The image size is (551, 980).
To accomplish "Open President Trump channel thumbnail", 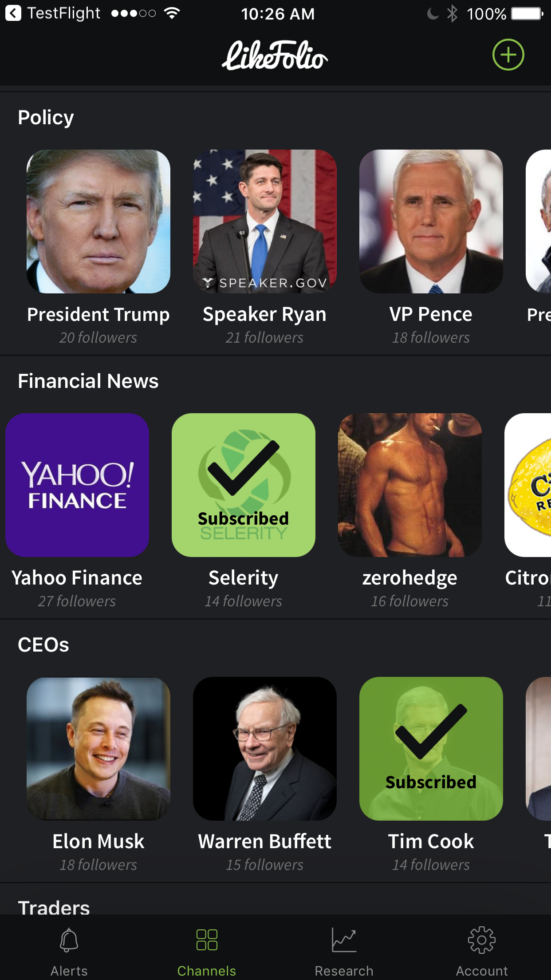I will click(x=98, y=221).
